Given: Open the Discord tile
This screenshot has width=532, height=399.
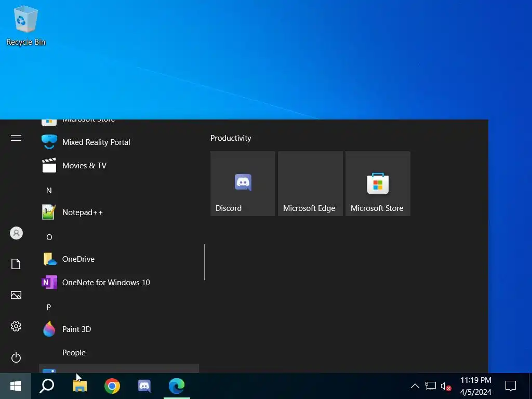Looking at the screenshot, I should pyautogui.click(x=243, y=183).
